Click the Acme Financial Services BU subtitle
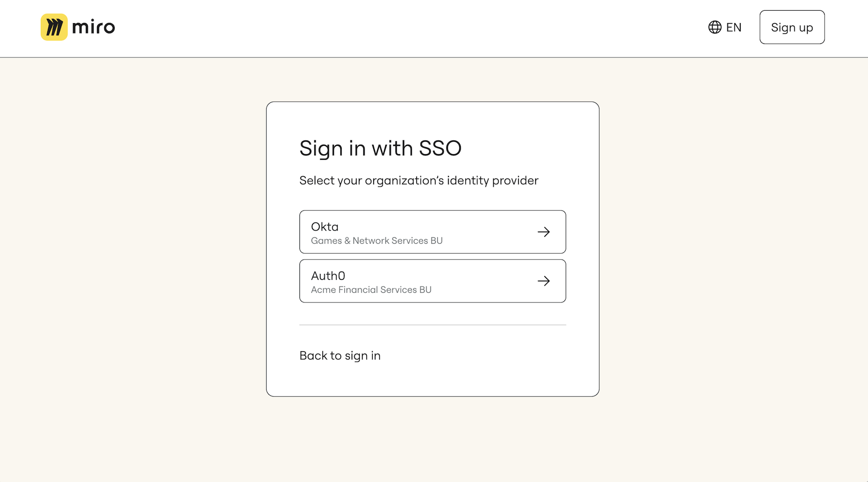 [x=371, y=290]
